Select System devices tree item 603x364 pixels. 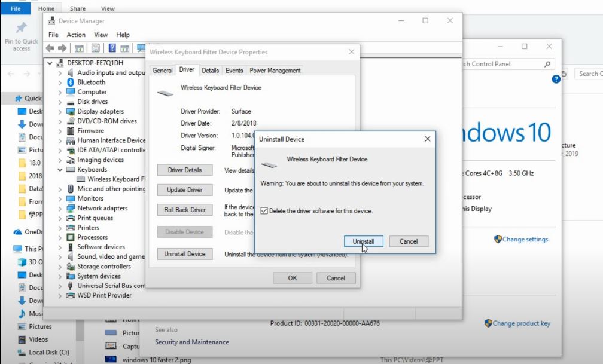[x=99, y=276]
